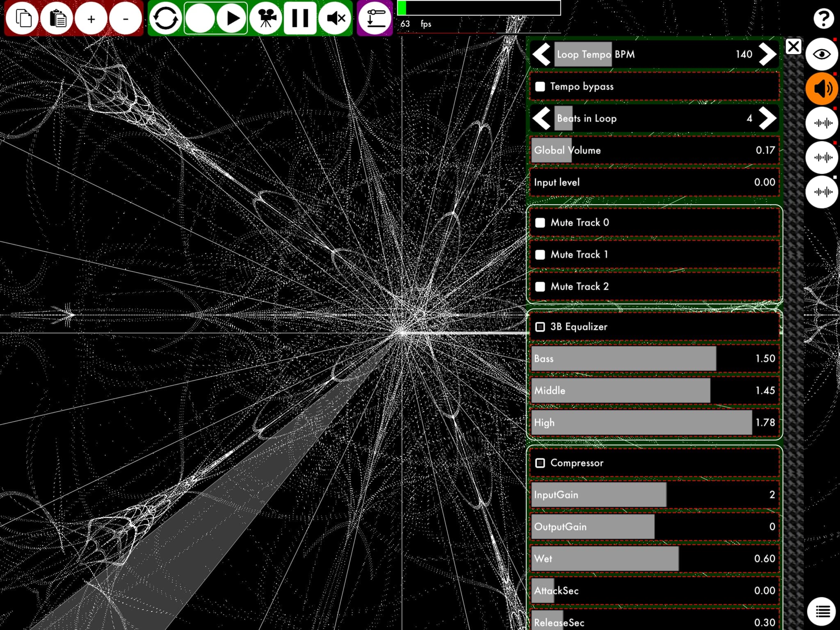840x630 pixels.
Task: Select the orange speaker sound tab
Action: 822,89
